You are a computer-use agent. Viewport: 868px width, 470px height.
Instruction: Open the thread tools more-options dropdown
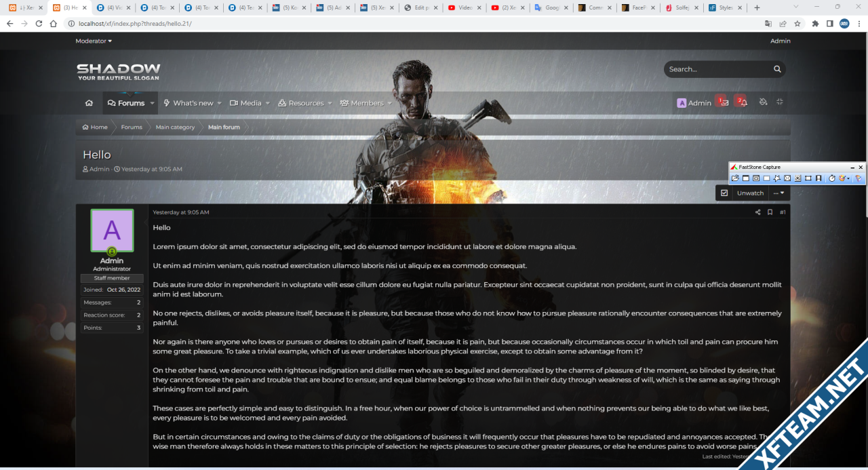click(779, 193)
